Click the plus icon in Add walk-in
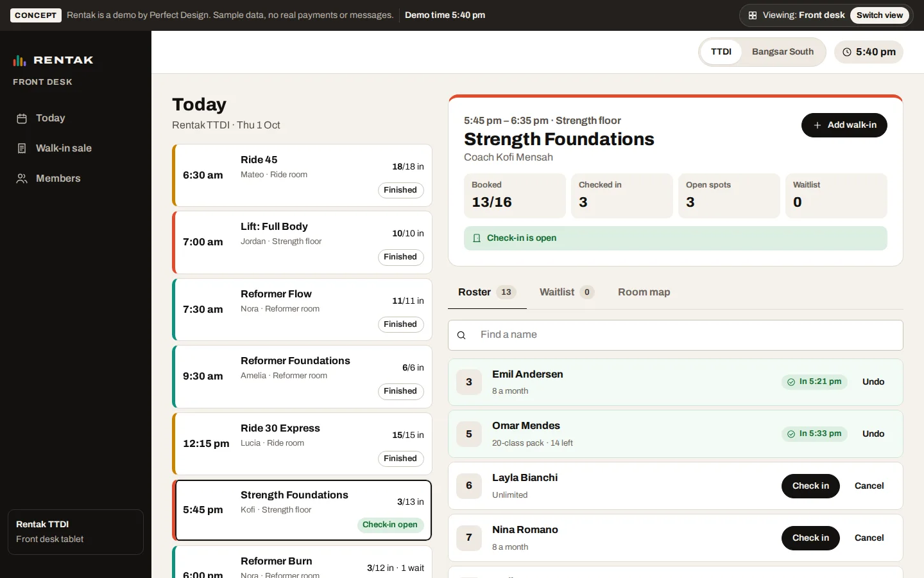Screen dimensions: 924x578 [817, 125]
